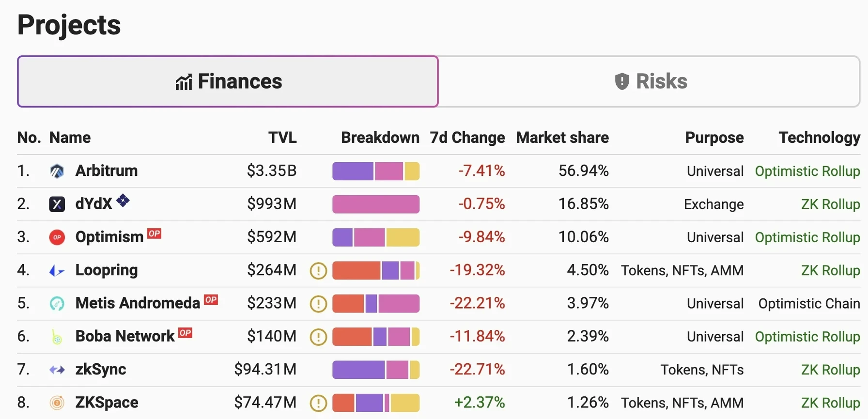Switch to the Risks tab
The width and height of the screenshot is (868, 419).
(x=649, y=81)
